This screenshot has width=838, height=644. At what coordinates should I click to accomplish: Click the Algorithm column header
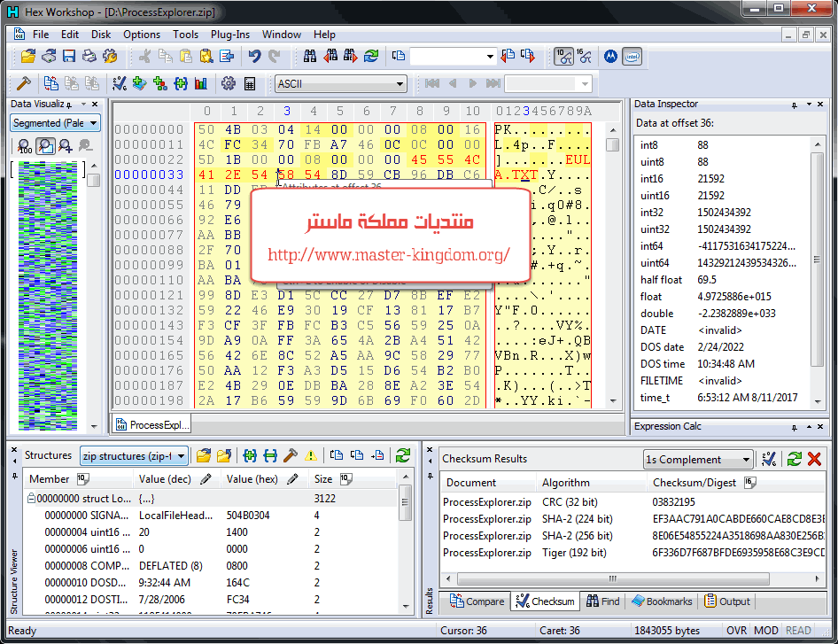pyautogui.click(x=591, y=483)
